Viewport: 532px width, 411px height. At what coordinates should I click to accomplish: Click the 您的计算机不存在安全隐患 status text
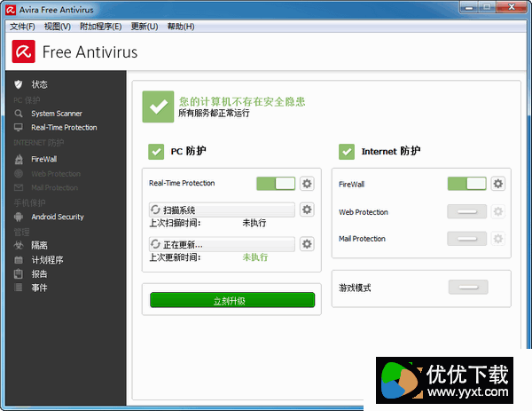[242, 101]
